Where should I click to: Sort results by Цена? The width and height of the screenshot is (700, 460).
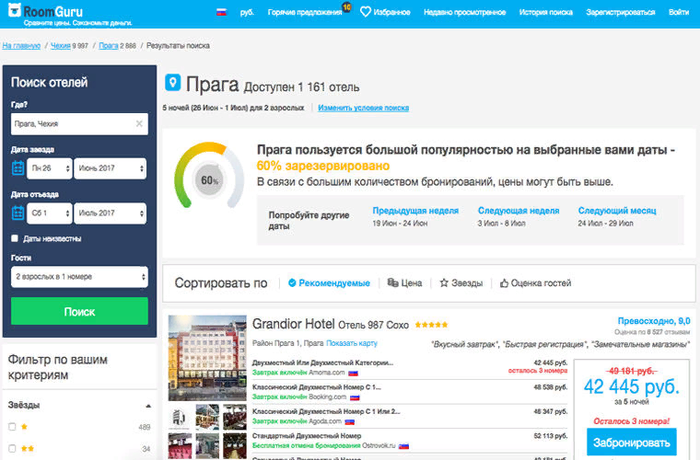[405, 283]
